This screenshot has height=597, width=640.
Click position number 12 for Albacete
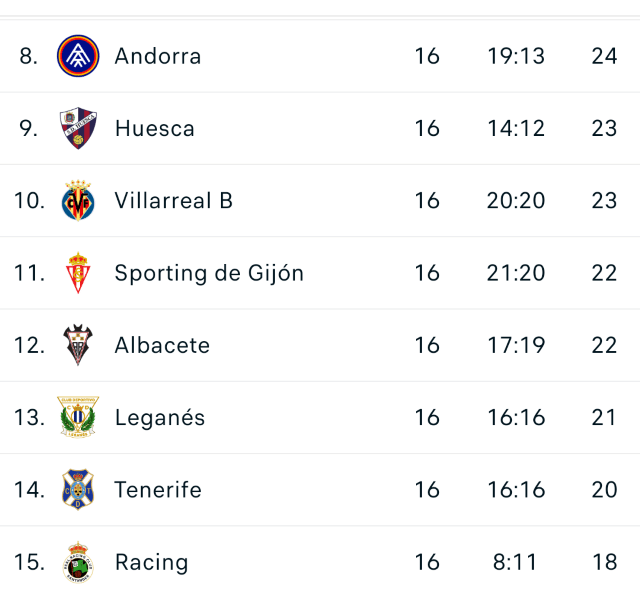point(29,345)
